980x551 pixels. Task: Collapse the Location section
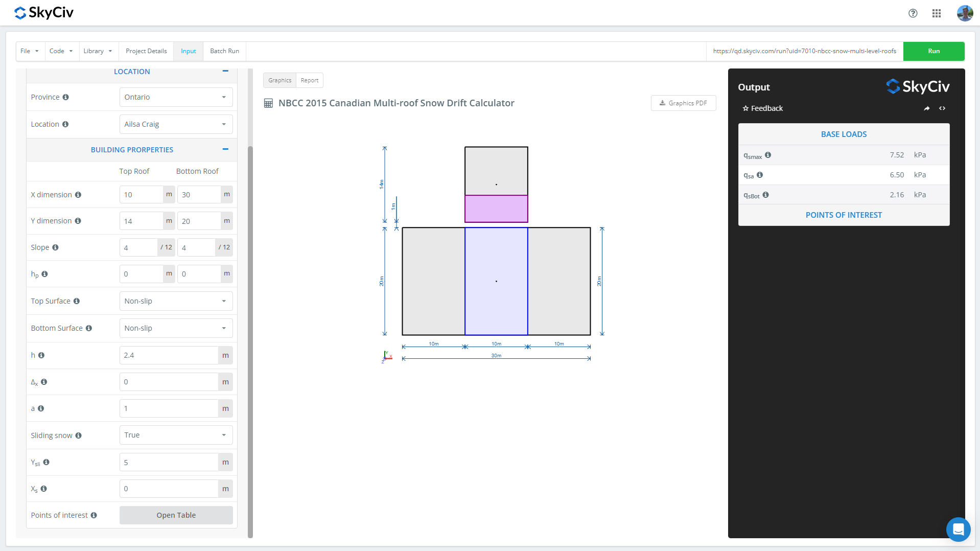point(225,72)
